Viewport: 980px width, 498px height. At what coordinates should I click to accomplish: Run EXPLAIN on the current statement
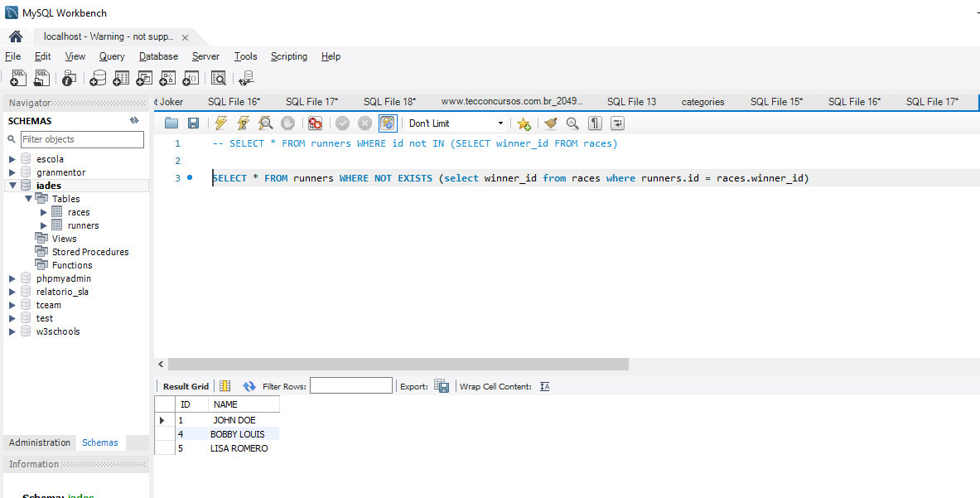click(x=266, y=123)
